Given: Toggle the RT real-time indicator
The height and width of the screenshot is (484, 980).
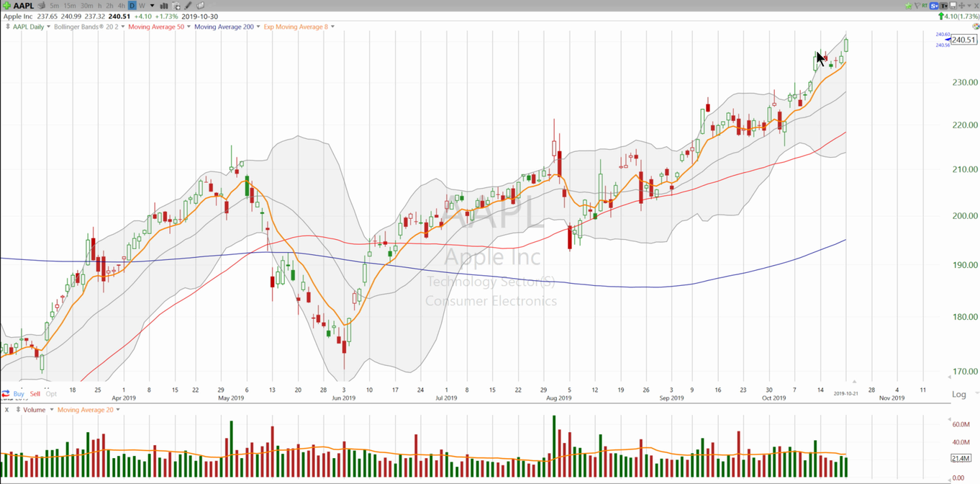Looking at the screenshot, I should [x=925, y=6].
